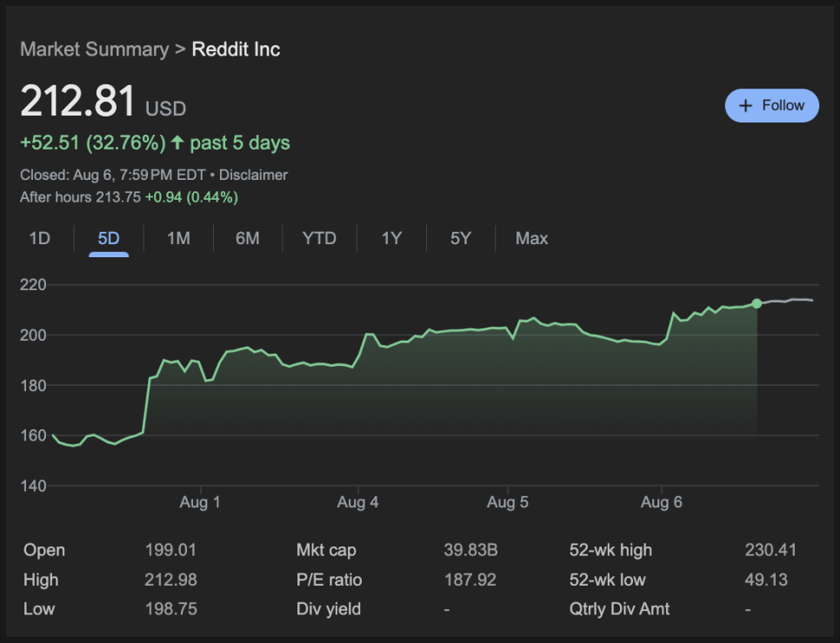This screenshot has width=840, height=643.
Task: Select the 5D range tab
Action: point(109,238)
